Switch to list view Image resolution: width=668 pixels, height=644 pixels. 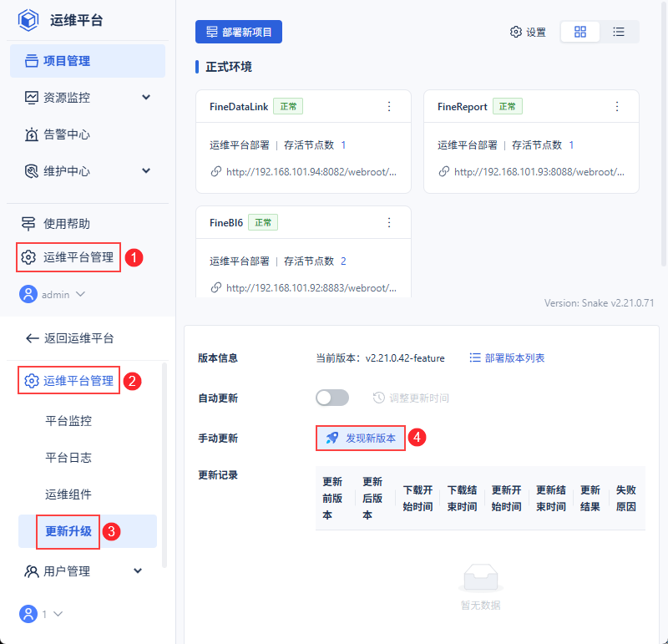619,32
